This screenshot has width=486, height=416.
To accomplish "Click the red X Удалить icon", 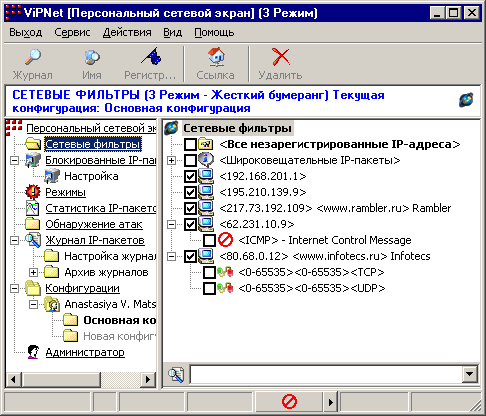I will click(x=281, y=57).
